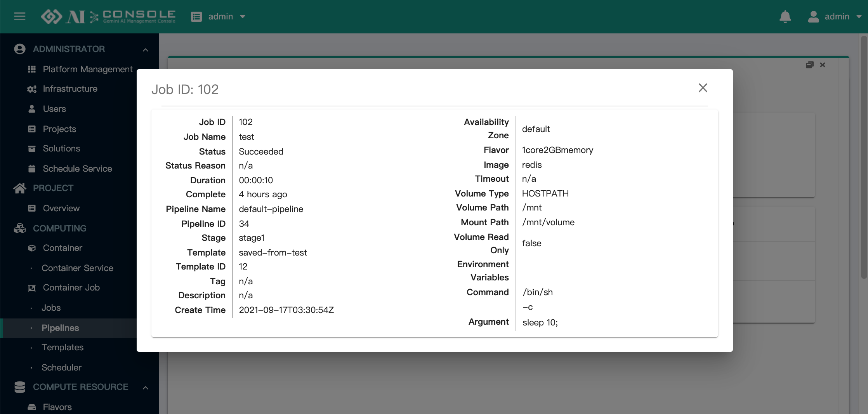868x414 pixels.
Task: Open the Users page
Action: (54, 109)
